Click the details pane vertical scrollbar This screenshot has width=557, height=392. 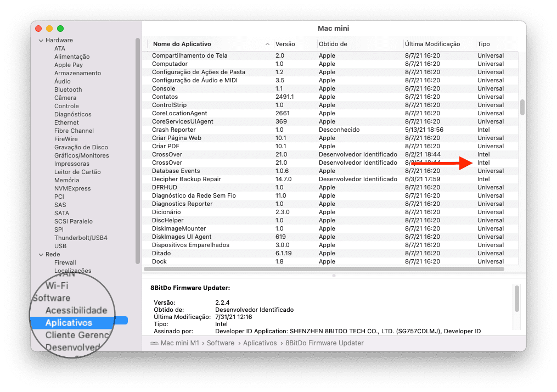pyautogui.click(x=517, y=299)
